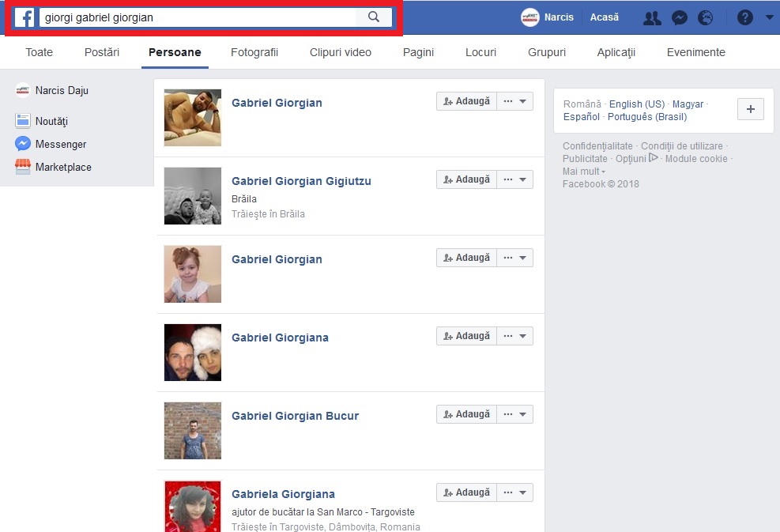
Task: Switch language to Español
Action: (x=582, y=117)
